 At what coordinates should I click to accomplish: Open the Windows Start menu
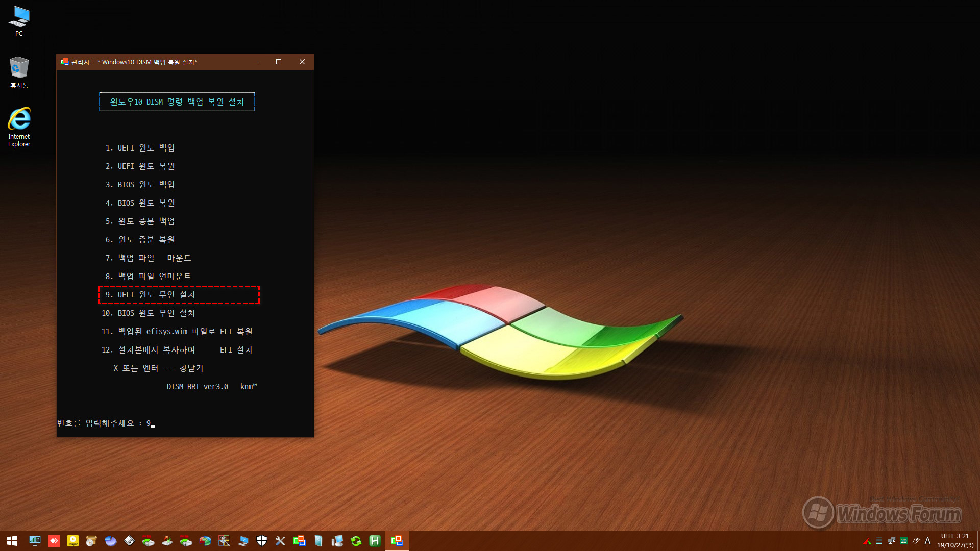click(x=12, y=541)
